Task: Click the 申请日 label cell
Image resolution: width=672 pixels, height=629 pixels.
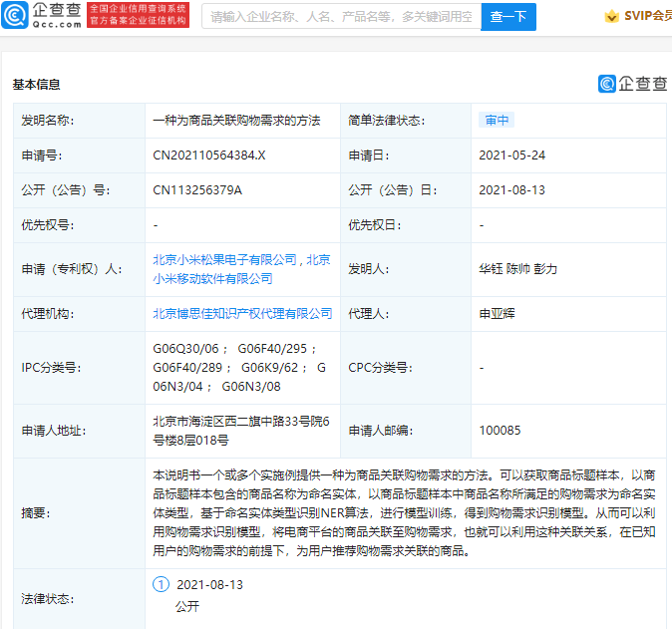Action: pos(406,156)
